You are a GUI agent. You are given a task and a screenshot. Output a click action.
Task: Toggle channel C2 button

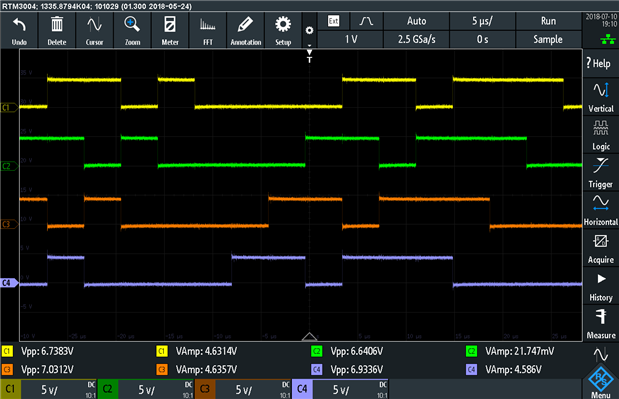tap(107, 389)
